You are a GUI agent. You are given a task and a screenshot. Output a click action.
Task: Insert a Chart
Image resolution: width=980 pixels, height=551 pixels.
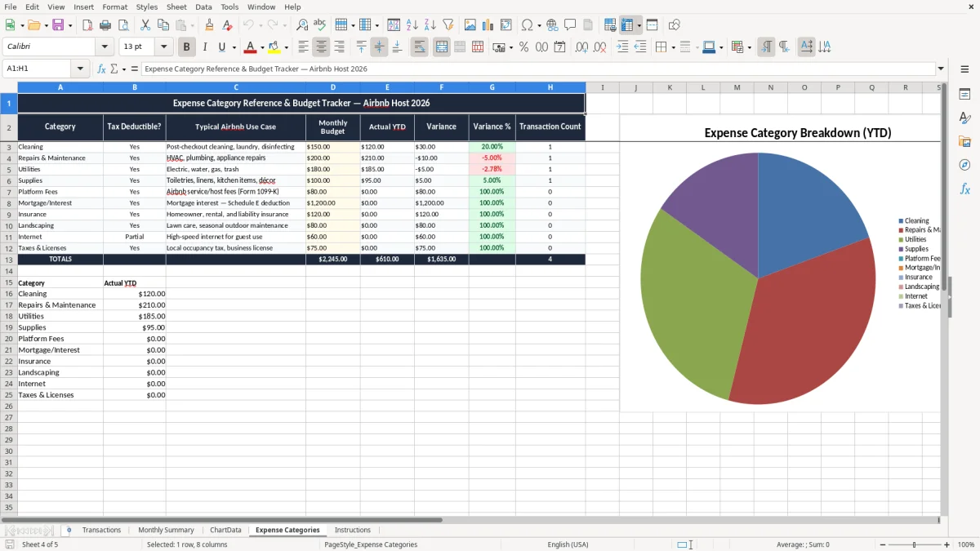coord(488,25)
